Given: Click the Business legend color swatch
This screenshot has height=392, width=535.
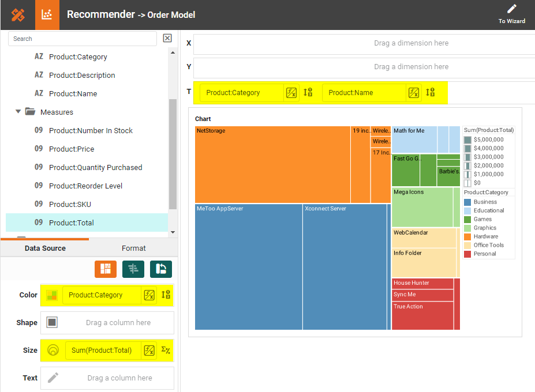Looking at the screenshot, I should pos(467,202).
